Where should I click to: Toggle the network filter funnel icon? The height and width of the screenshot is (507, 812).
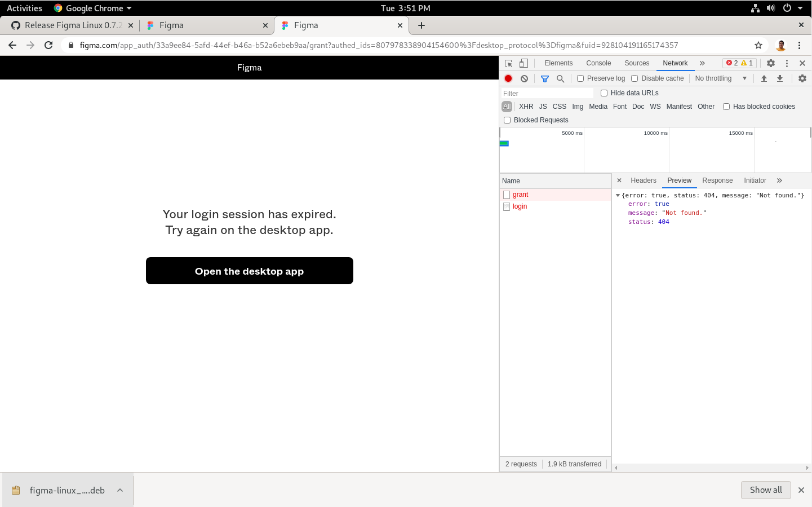[x=544, y=78]
